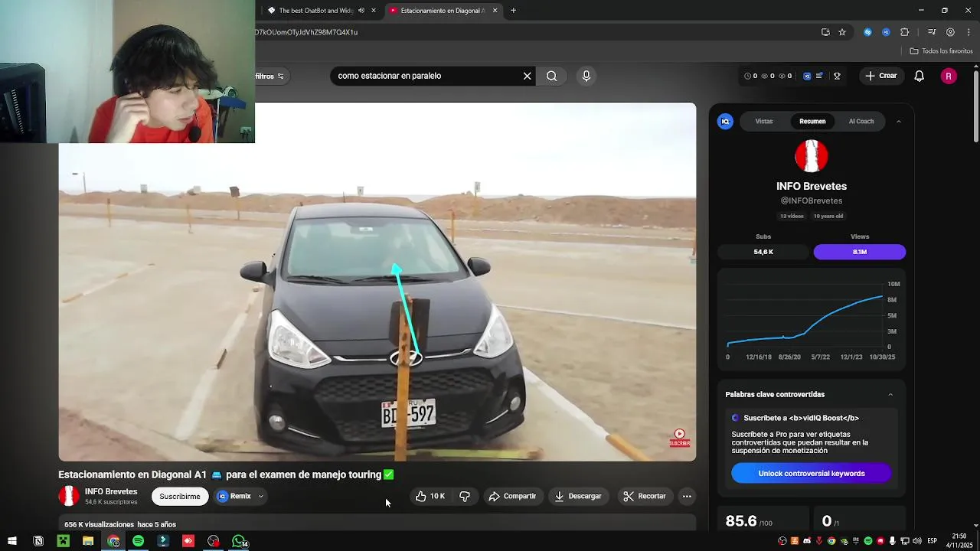Image resolution: width=980 pixels, height=551 pixels.
Task: Click Recortar to clip the video
Action: (x=645, y=496)
